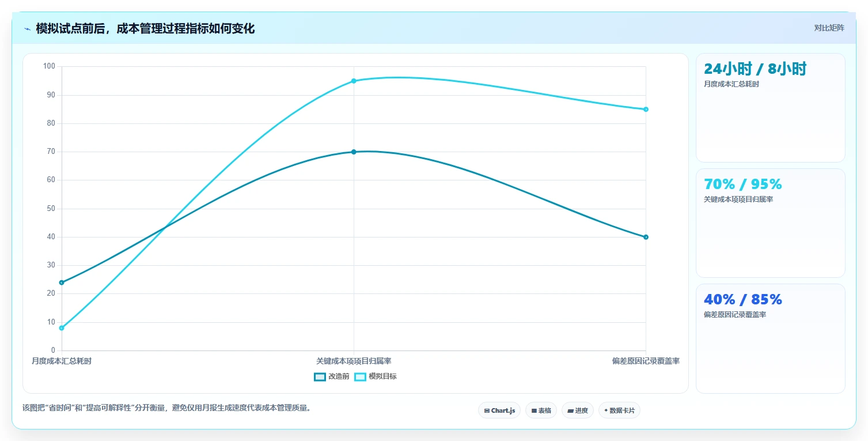The height and width of the screenshot is (441, 868).
Task: Click the lightning icon beside the chart title
Action: (27, 29)
